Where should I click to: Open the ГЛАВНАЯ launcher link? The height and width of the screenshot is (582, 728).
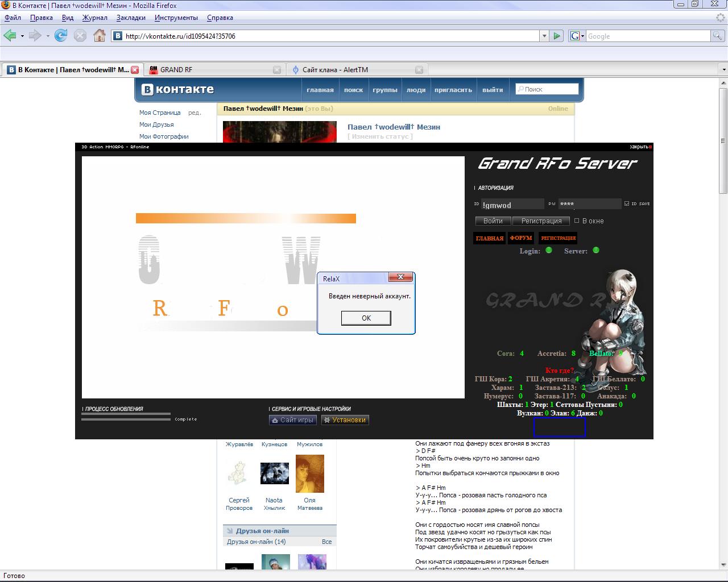(x=489, y=238)
